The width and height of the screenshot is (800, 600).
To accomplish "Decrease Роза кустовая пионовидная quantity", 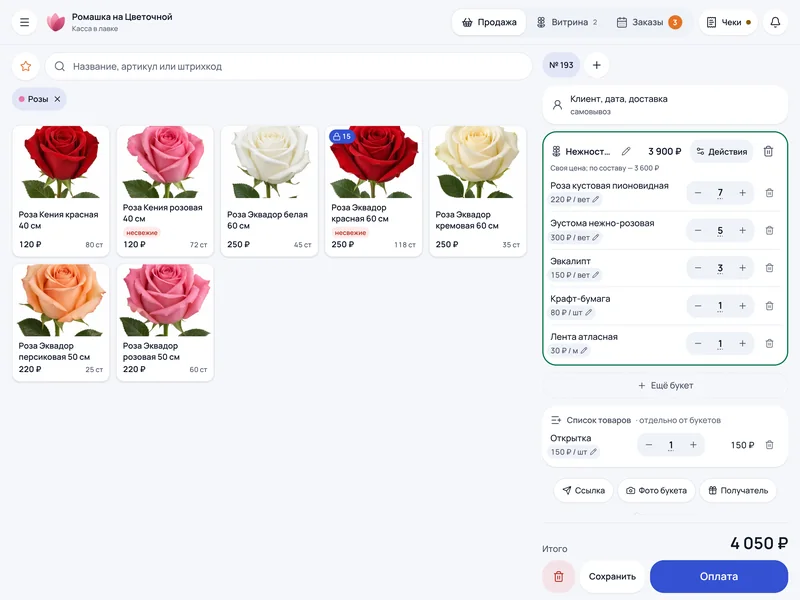I will pyautogui.click(x=698, y=193).
